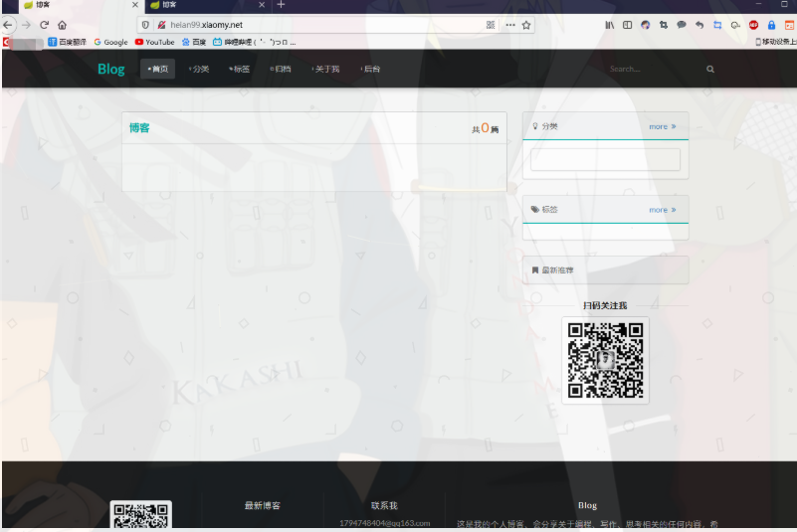Click the footer 联系我 heading
The width and height of the screenshot is (797, 532).
point(384,505)
